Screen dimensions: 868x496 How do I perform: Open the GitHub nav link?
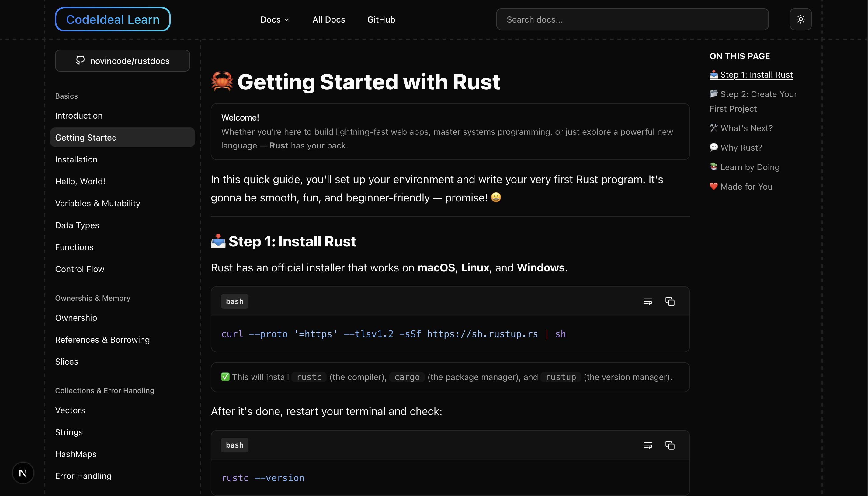tap(381, 19)
